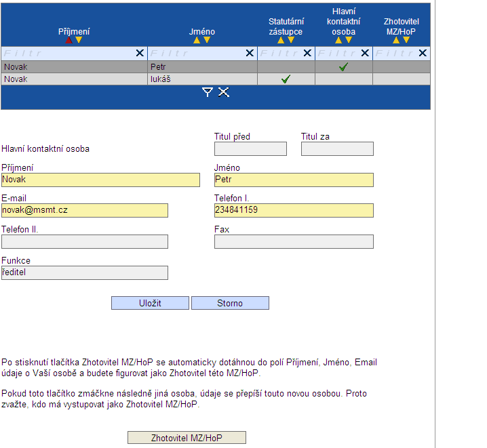Clear the Statutární zástupce filter X

307,53
